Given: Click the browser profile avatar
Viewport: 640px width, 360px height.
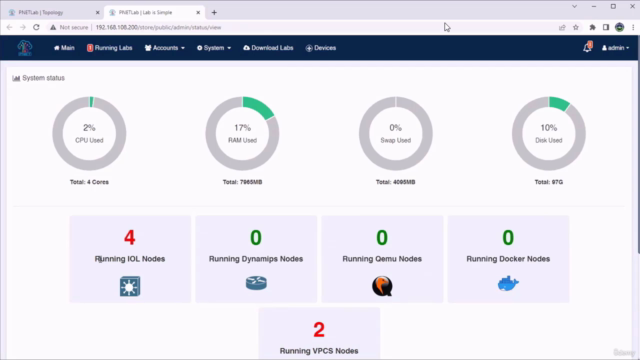Looking at the screenshot, I should pyautogui.click(x=620, y=27).
